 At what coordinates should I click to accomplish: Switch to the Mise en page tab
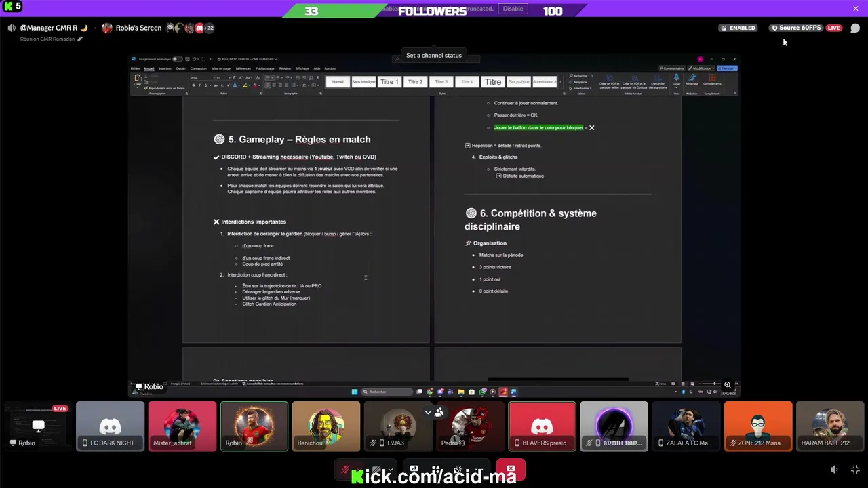(221, 68)
